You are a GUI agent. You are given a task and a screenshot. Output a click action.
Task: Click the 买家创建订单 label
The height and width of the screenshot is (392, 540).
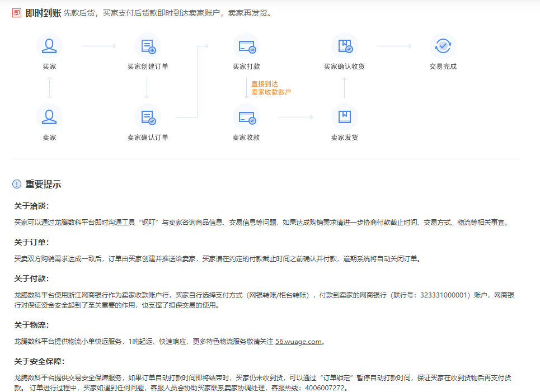point(148,67)
